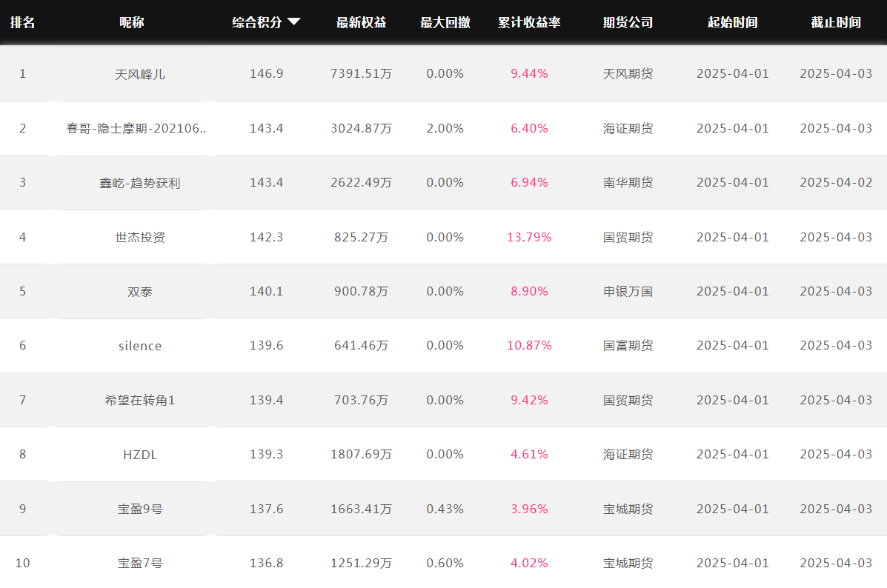Select score value 139.6
The height and width of the screenshot is (588, 887).
[267, 345]
